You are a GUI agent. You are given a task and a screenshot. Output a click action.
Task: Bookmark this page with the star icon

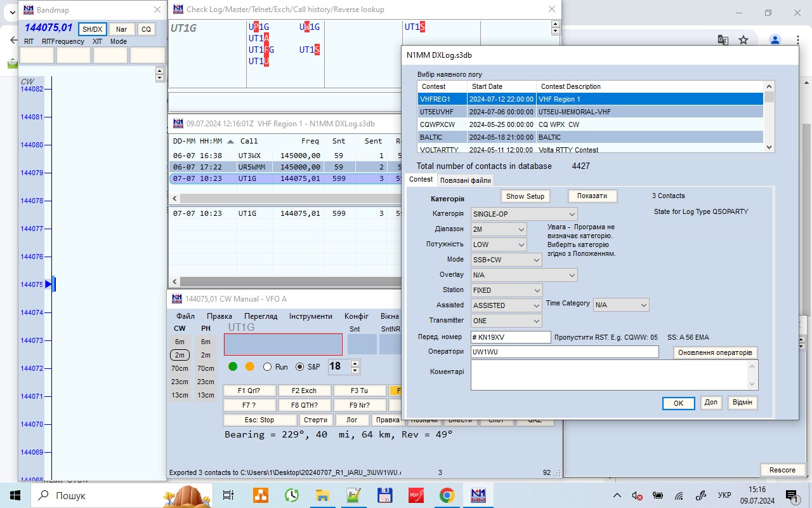pyautogui.click(x=743, y=40)
